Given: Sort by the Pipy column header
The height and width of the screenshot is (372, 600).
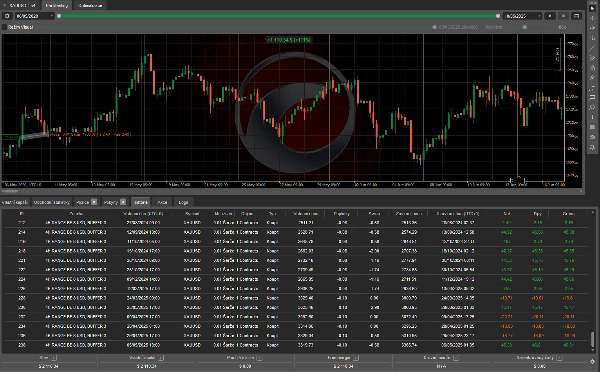Looking at the screenshot, I should pos(537,214).
